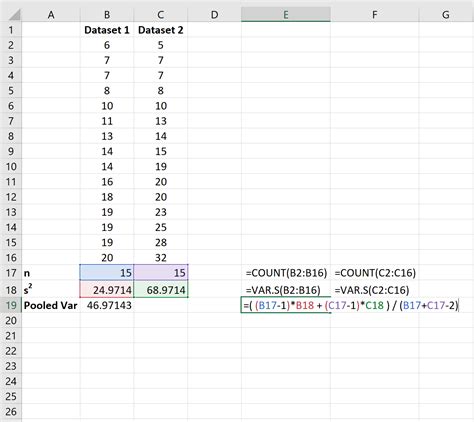This screenshot has height=422, width=474.
Task: Select Dataset 1 value 11 in row 7
Action: [x=107, y=121]
